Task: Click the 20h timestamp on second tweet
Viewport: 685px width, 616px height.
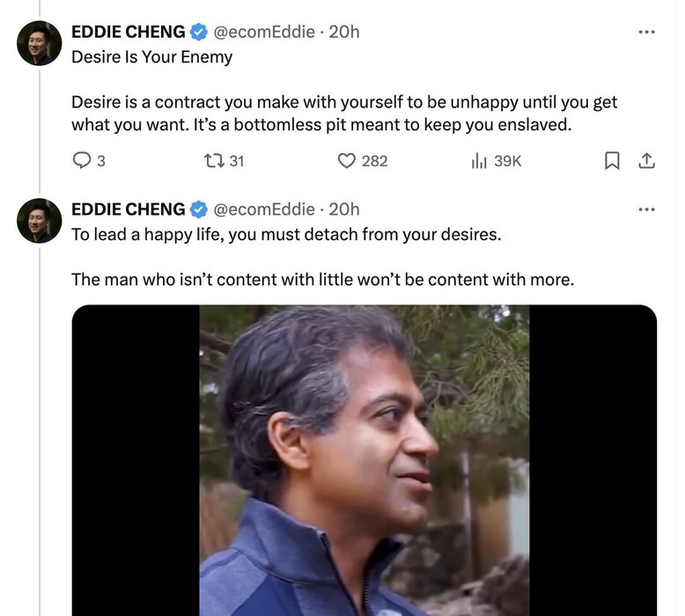Action: coord(343,209)
